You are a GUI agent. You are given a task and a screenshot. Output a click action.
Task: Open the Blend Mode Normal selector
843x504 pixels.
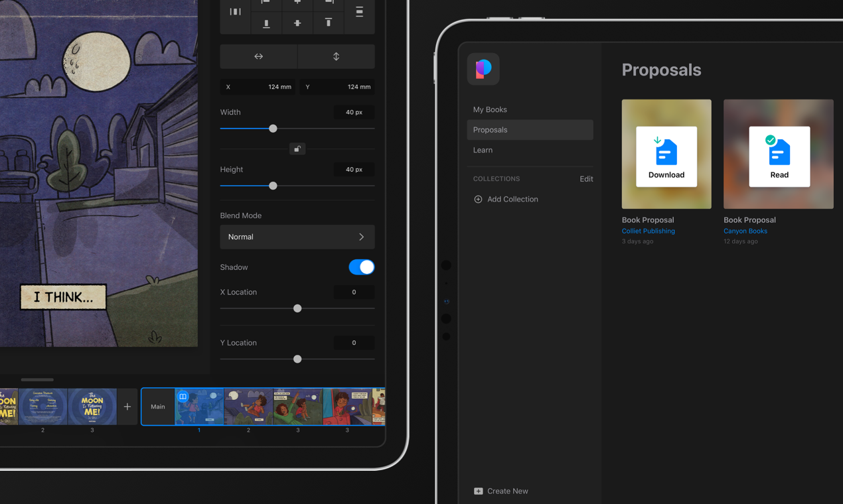(x=297, y=237)
